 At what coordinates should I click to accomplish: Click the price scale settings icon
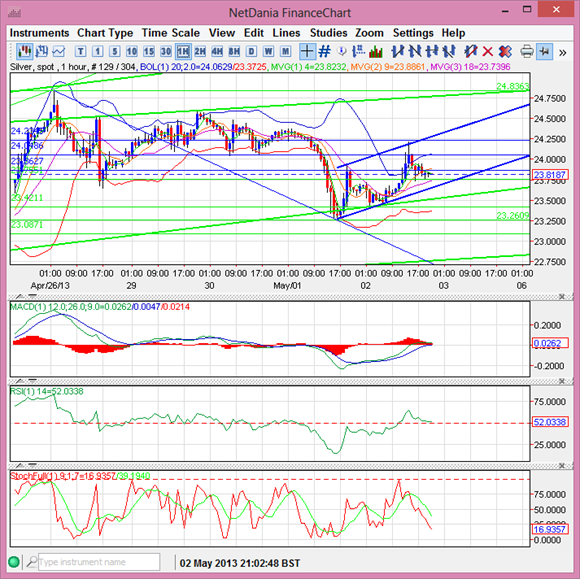358,51
